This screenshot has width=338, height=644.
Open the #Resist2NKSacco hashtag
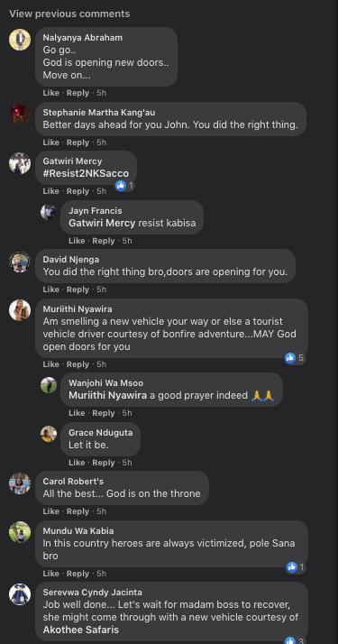(86, 173)
